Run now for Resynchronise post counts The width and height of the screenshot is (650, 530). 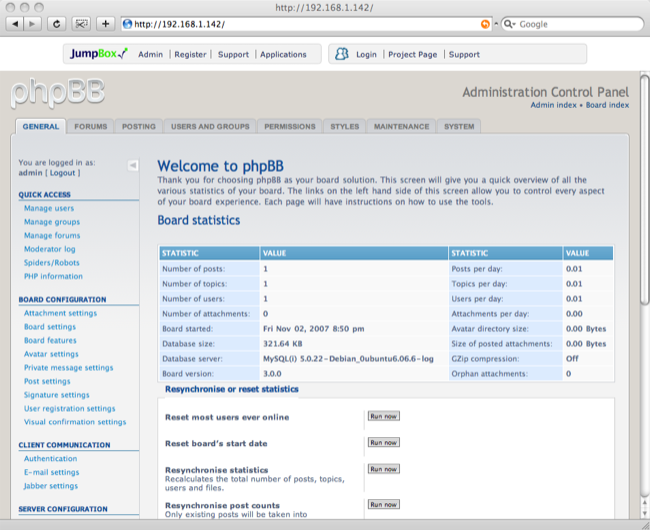(x=384, y=504)
